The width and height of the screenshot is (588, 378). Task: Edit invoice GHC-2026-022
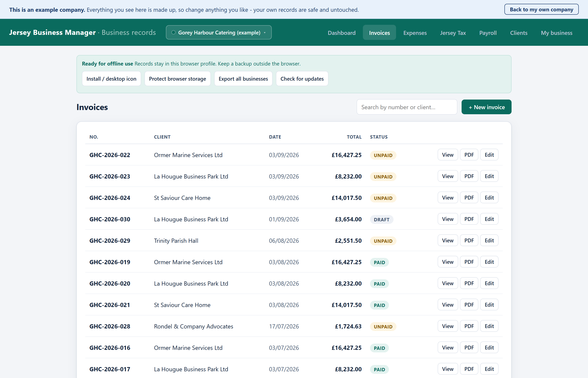click(489, 155)
